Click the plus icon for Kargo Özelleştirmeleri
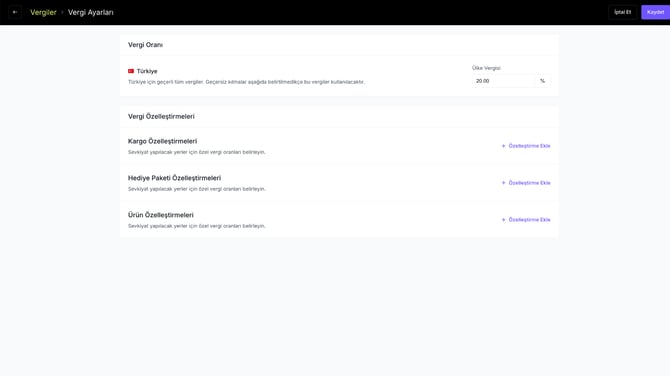 pos(503,146)
